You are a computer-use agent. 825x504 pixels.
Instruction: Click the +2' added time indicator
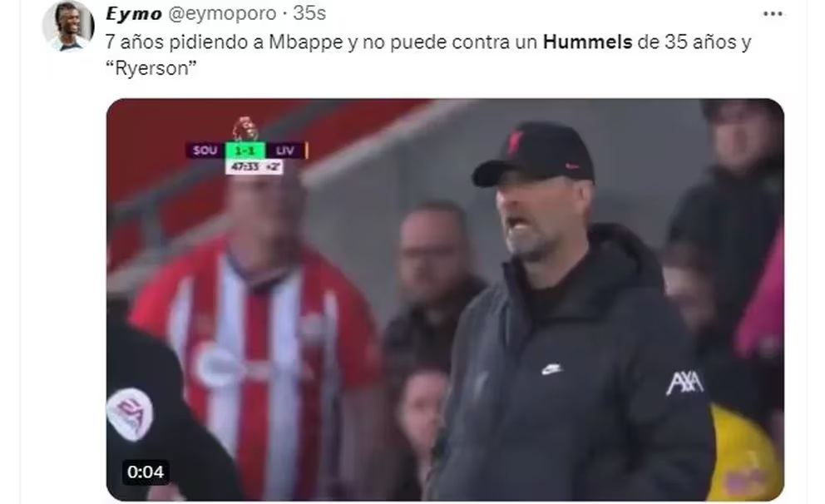273,167
